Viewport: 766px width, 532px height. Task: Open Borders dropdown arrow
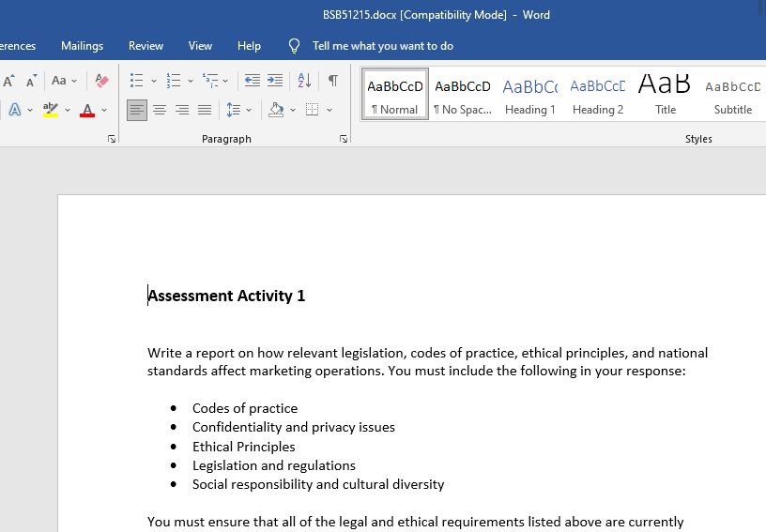click(329, 110)
